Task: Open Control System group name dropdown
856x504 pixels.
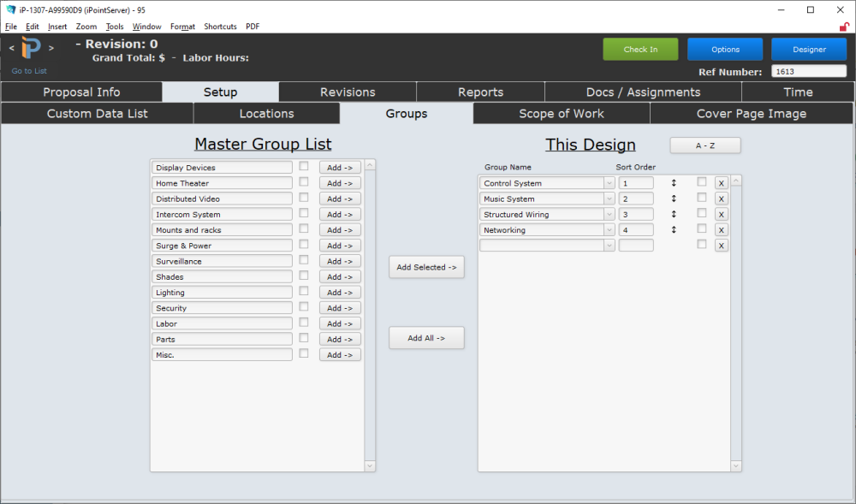Action: click(x=609, y=183)
